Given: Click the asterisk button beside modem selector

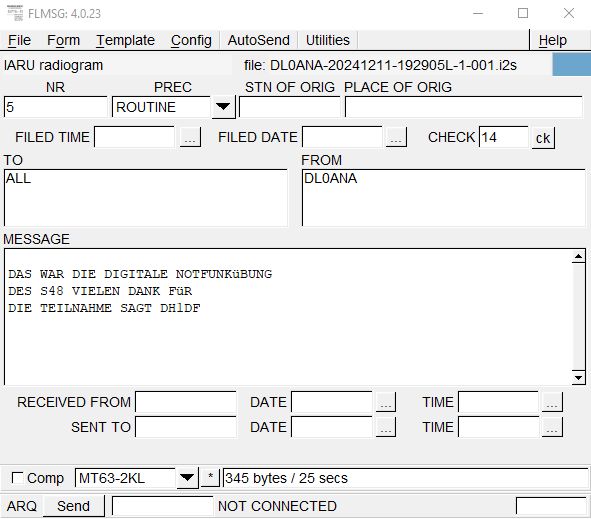Looking at the screenshot, I should coord(210,477).
